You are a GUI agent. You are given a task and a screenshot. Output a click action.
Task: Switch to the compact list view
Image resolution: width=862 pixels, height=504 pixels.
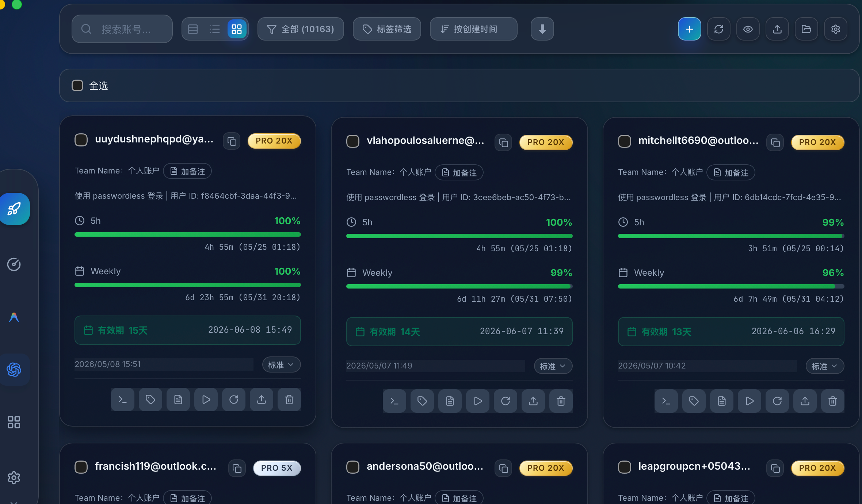[215, 29]
